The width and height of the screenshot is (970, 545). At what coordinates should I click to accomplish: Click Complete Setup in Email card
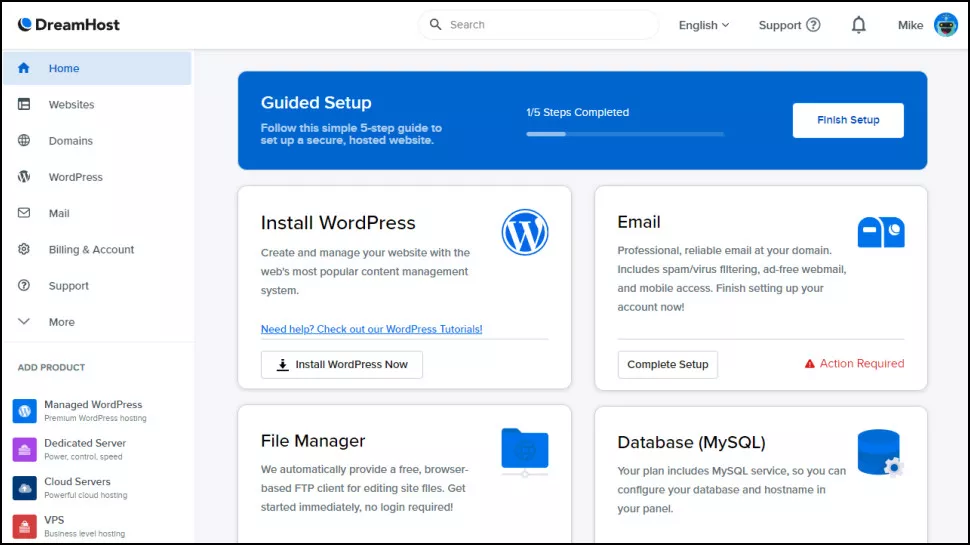(x=667, y=364)
